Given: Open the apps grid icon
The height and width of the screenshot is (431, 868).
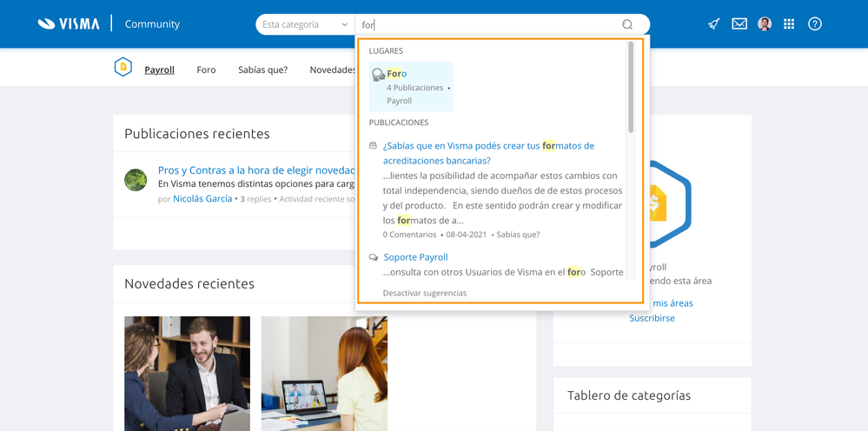Looking at the screenshot, I should 789,23.
